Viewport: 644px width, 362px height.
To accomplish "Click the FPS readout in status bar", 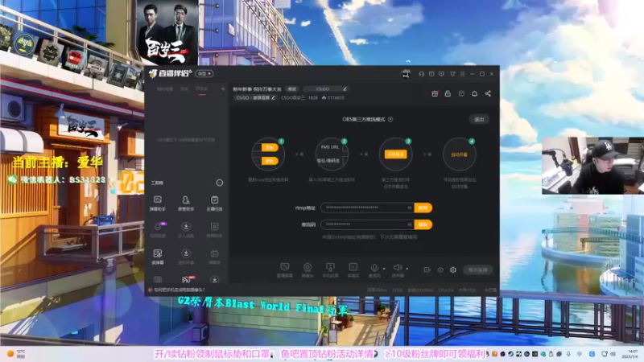I will point(397,290).
